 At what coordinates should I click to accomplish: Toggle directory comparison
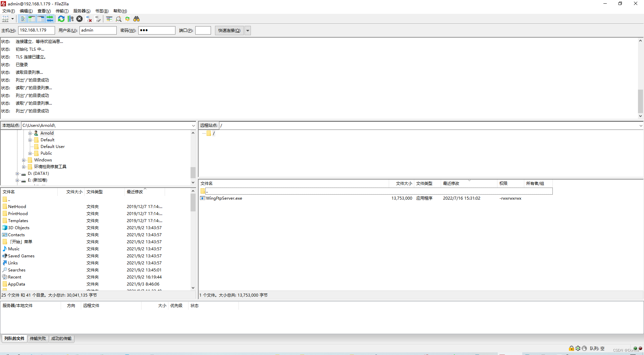pyautogui.click(x=118, y=19)
